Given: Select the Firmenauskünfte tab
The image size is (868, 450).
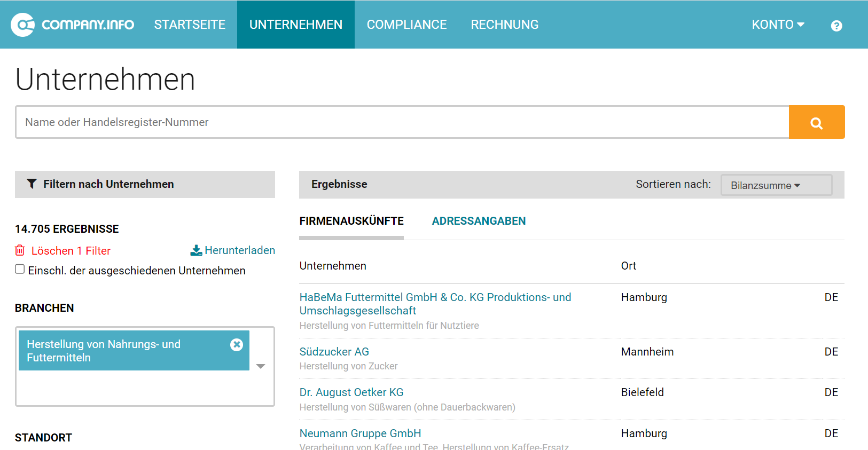Looking at the screenshot, I should 351,221.
